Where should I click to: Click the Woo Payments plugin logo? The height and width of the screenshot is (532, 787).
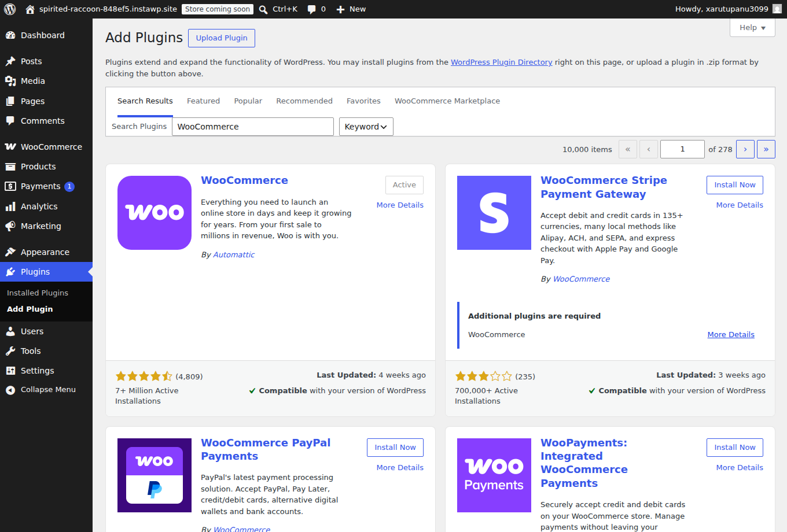click(494, 475)
